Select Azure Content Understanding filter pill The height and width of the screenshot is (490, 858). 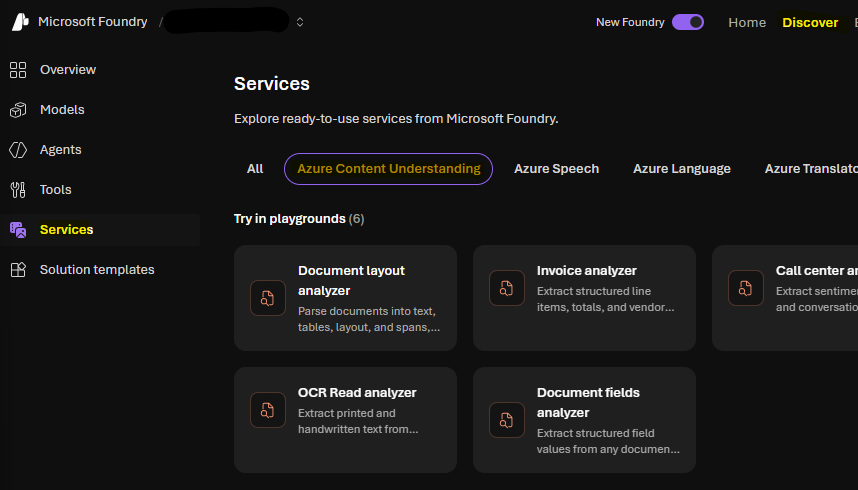389,169
